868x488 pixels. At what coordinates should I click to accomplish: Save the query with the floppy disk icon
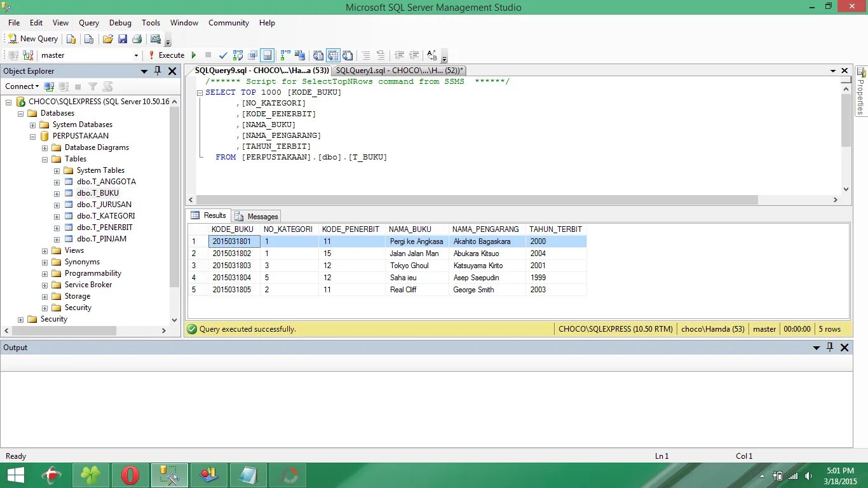[123, 39]
